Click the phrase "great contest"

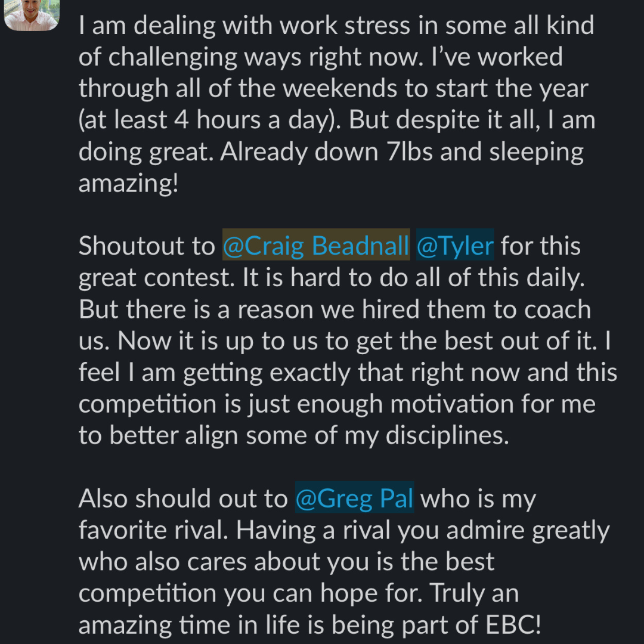coord(154,278)
